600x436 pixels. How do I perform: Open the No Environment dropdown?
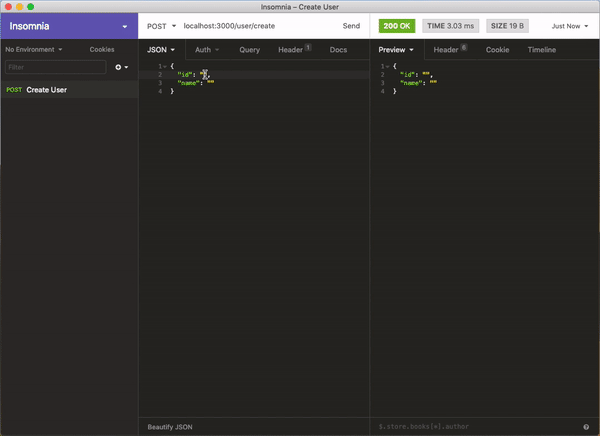click(x=34, y=49)
